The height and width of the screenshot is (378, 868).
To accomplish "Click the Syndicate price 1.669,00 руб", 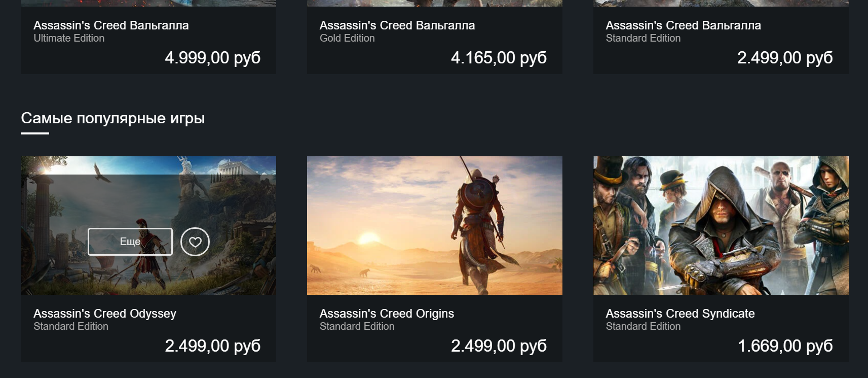I will tap(785, 346).
